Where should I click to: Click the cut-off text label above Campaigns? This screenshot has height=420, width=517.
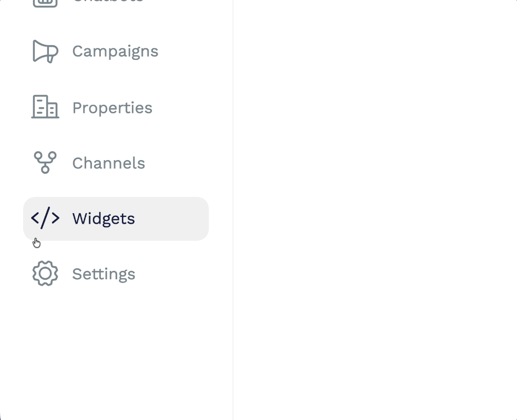108,2
